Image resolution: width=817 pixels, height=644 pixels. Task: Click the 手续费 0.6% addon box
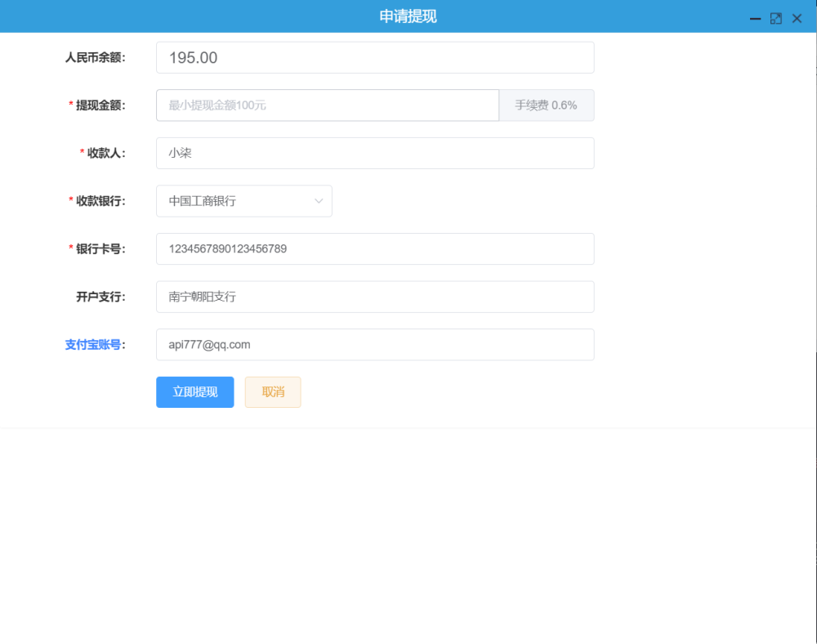(546, 105)
